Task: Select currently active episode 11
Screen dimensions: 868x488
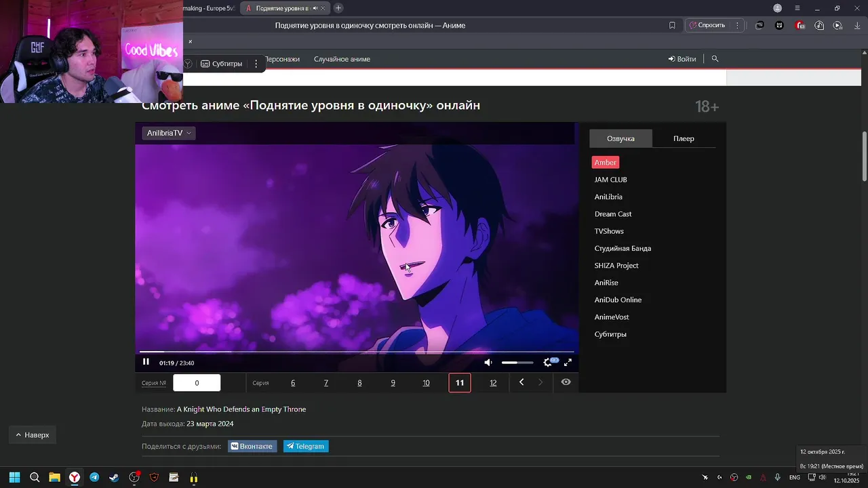Action: pos(460,383)
